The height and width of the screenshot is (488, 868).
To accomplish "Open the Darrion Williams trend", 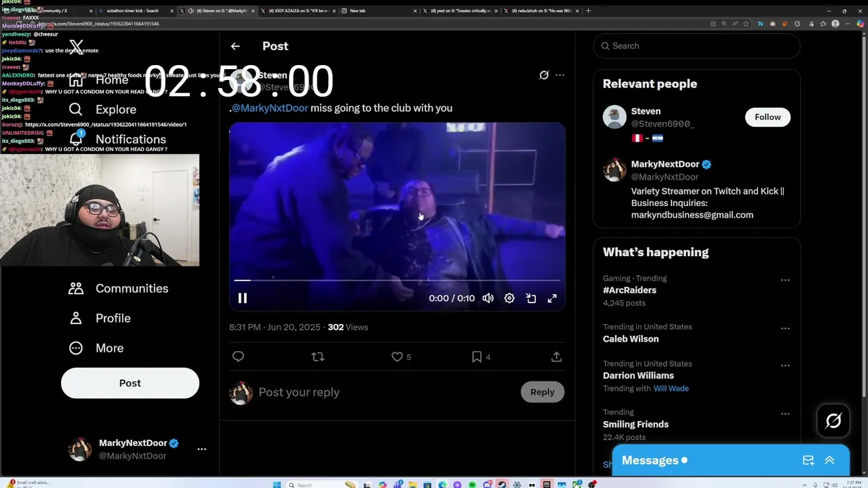I will pyautogui.click(x=638, y=375).
